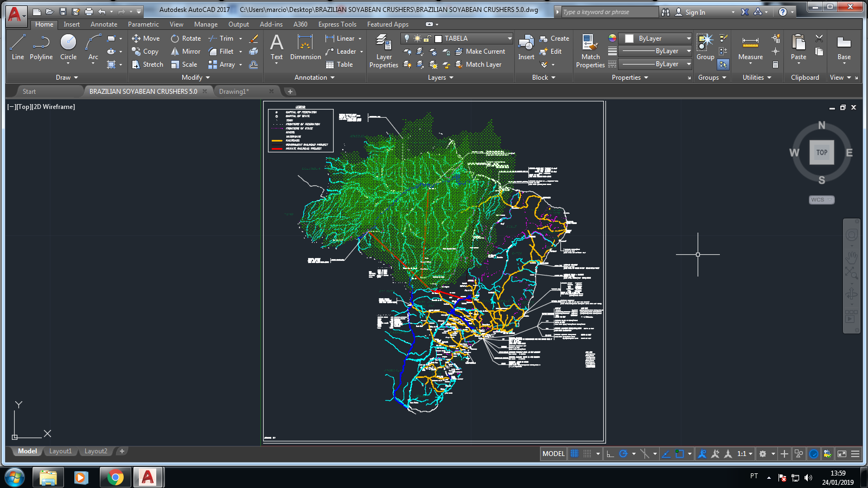
Task: Select the Match Properties tool
Action: coord(590,51)
